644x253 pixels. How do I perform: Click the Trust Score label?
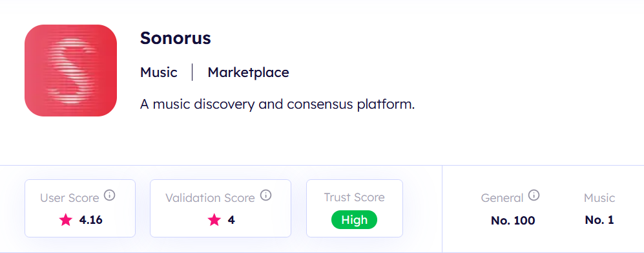point(354,197)
